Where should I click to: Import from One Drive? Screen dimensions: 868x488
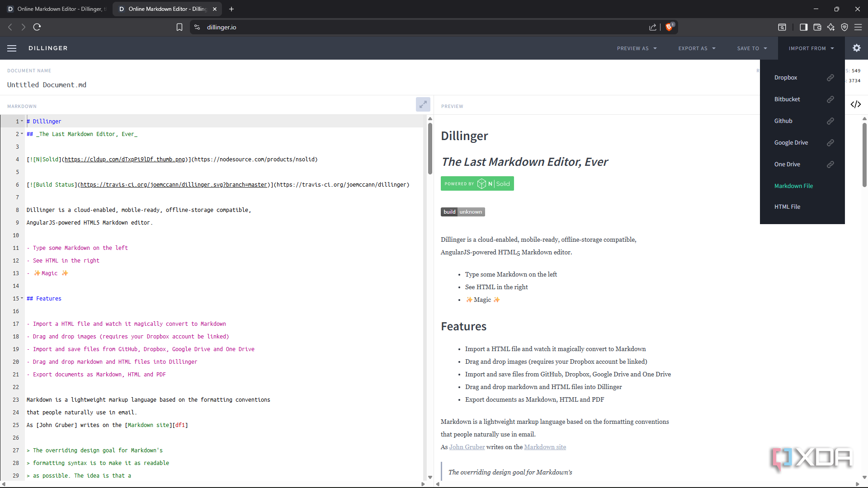tap(787, 164)
